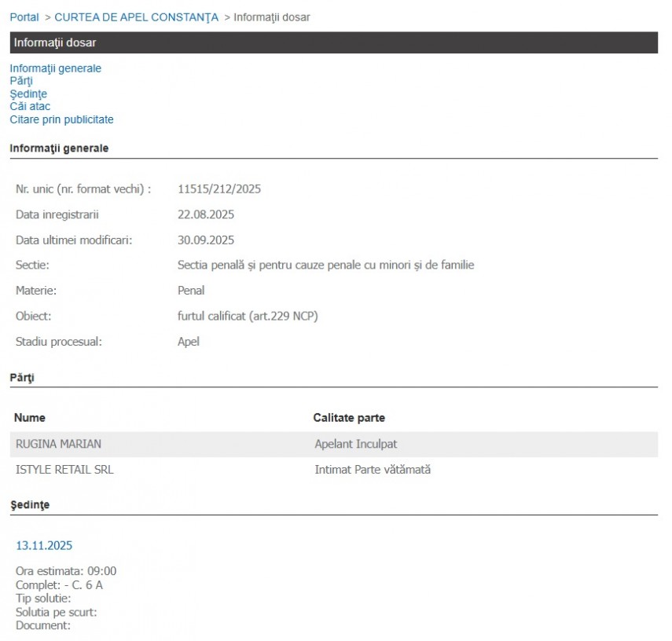Jump to Informaţii generale section link
Viewport: 672px width, 641px height.
[x=55, y=68]
